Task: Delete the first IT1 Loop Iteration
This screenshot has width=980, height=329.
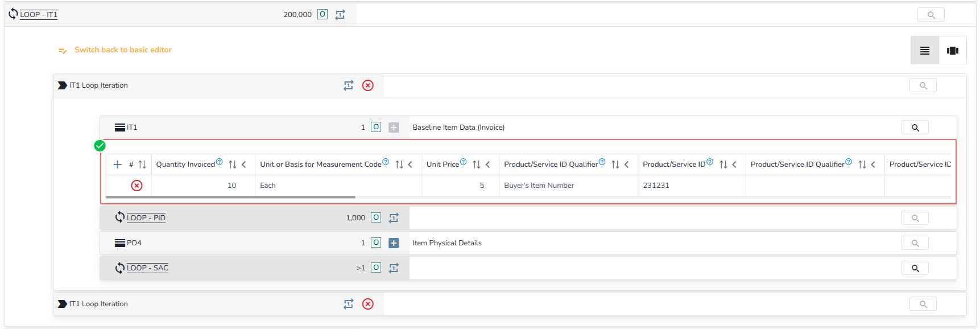Action: (368, 85)
